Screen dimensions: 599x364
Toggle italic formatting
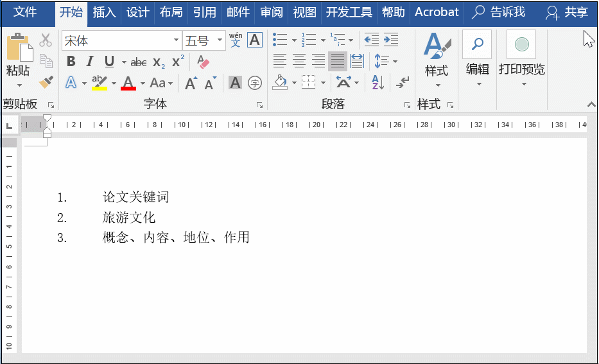(x=90, y=62)
